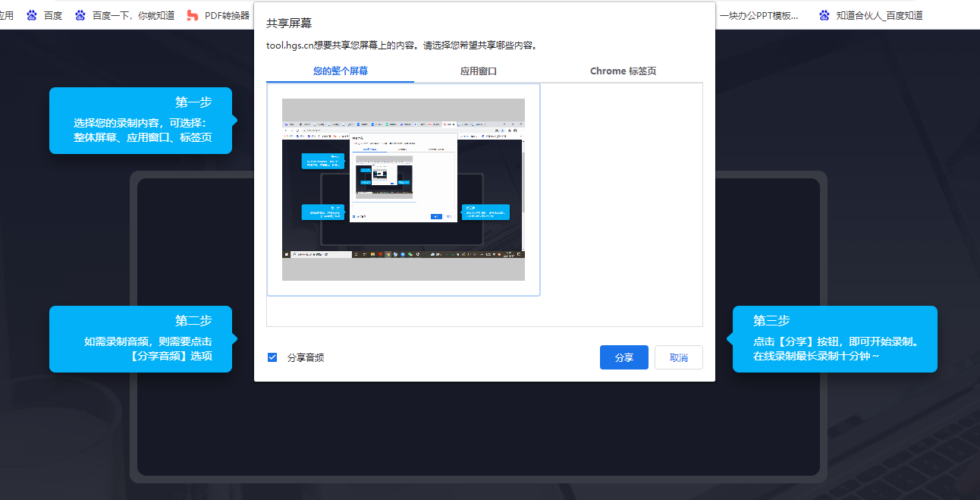Viewport: 980px width, 500px height.
Task: Click the paw icon of 百度一下，你就知道 bookmark
Action: 80,15
